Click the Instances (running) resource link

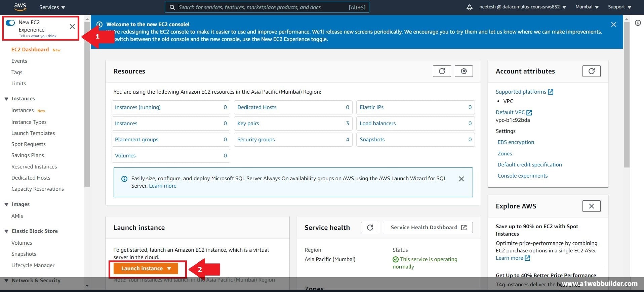(x=138, y=107)
